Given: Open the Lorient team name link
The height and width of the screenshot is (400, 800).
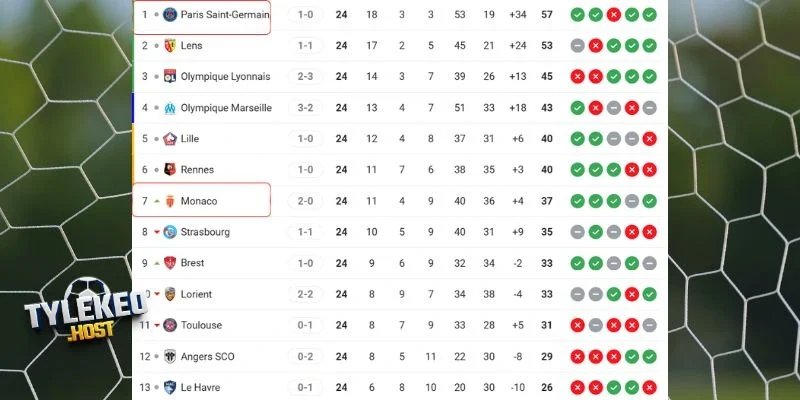Looking at the screenshot, I should [196, 294].
